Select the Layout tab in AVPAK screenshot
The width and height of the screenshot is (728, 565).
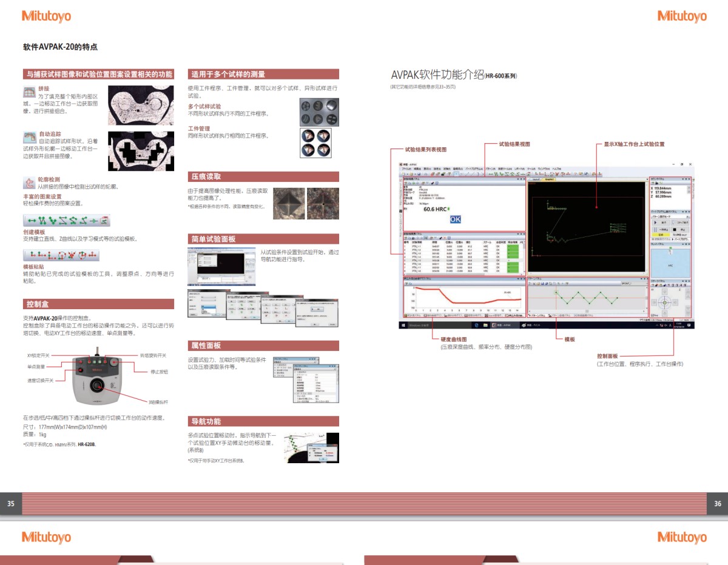[536, 179]
